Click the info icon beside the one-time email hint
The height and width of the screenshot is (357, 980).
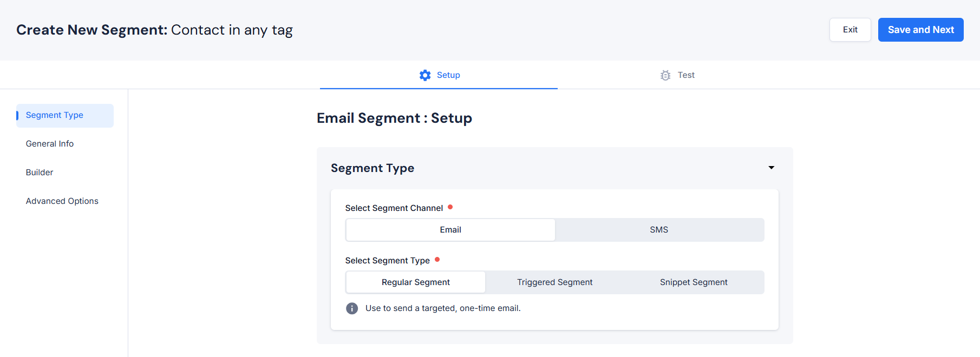[352, 308]
